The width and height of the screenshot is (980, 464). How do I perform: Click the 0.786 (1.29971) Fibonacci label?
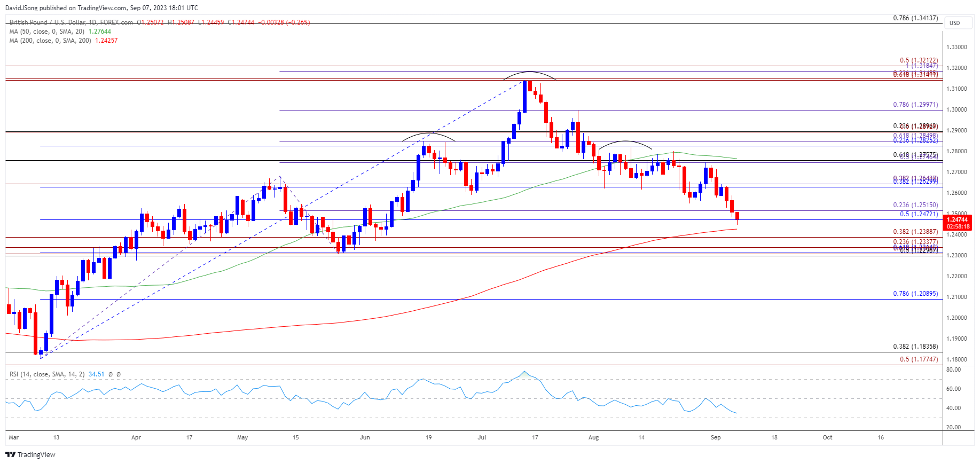915,105
